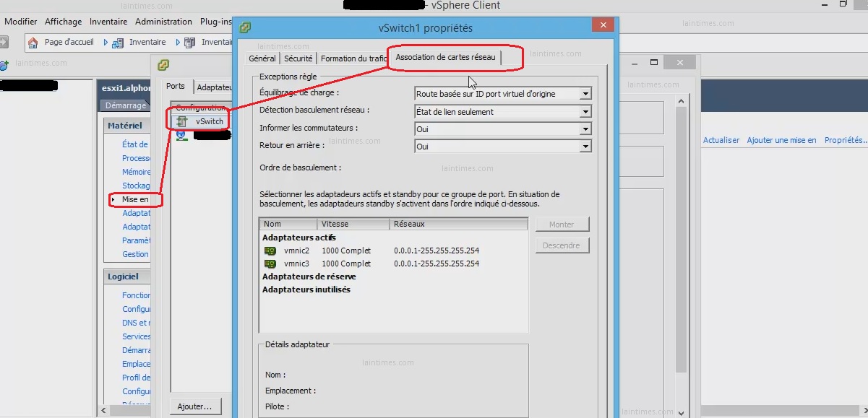The image size is (868, 418).
Task: Switch to the Formation du trafic tab
Action: pyautogui.click(x=354, y=58)
